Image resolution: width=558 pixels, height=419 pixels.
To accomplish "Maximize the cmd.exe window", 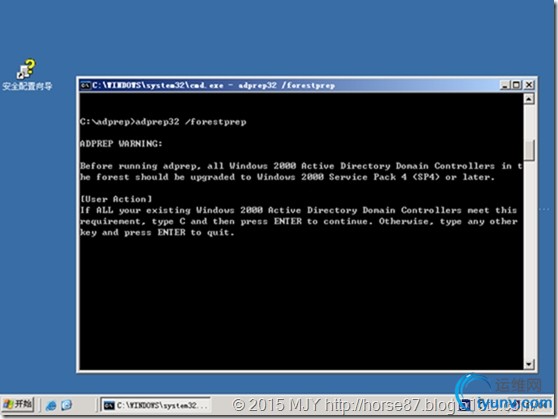I will coord(516,85).
